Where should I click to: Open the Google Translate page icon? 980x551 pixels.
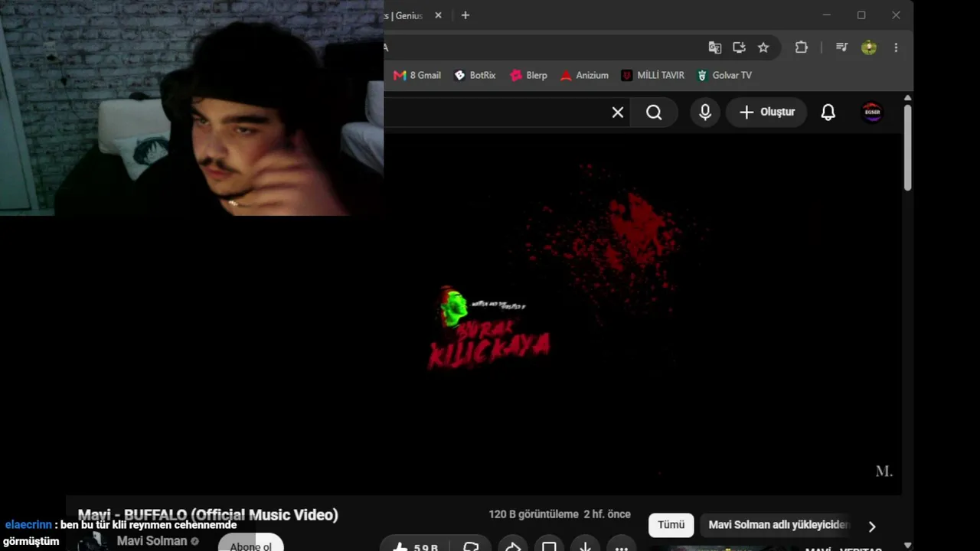pos(714,47)
